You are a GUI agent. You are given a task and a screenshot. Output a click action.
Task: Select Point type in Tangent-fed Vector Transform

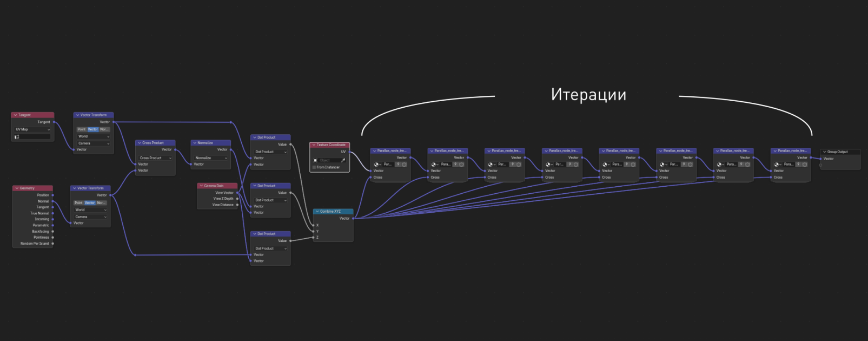(x=82, y=129)
